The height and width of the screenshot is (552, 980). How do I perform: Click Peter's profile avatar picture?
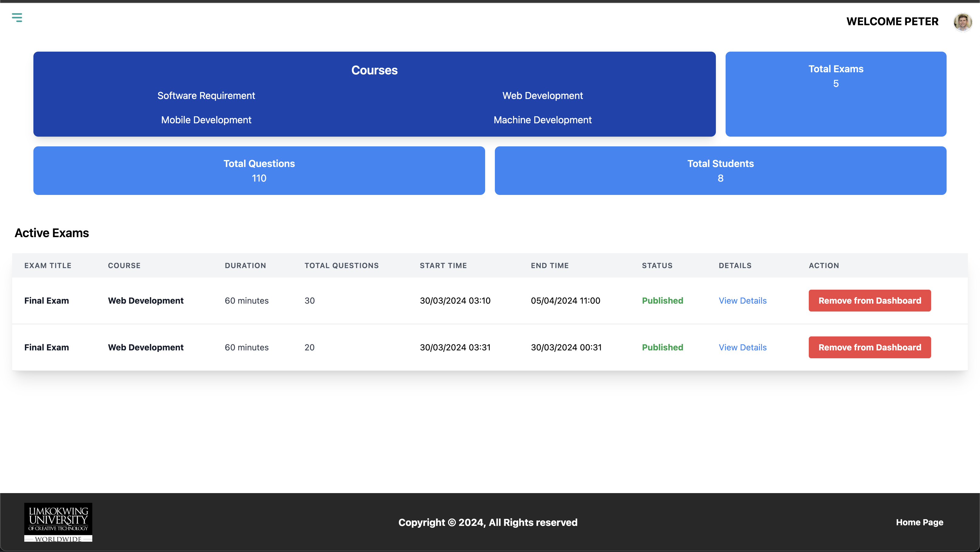click(962, 22)
